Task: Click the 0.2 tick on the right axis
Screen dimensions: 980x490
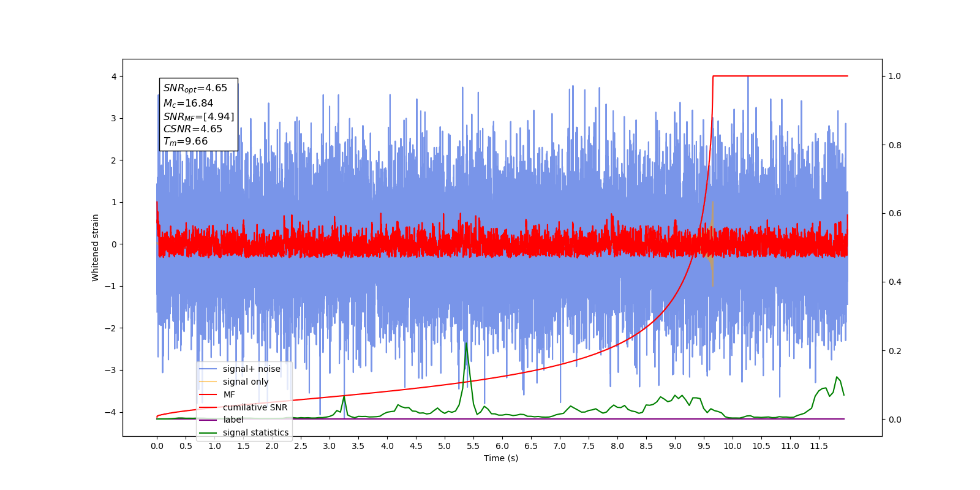Action: click(x=895, y=351)
